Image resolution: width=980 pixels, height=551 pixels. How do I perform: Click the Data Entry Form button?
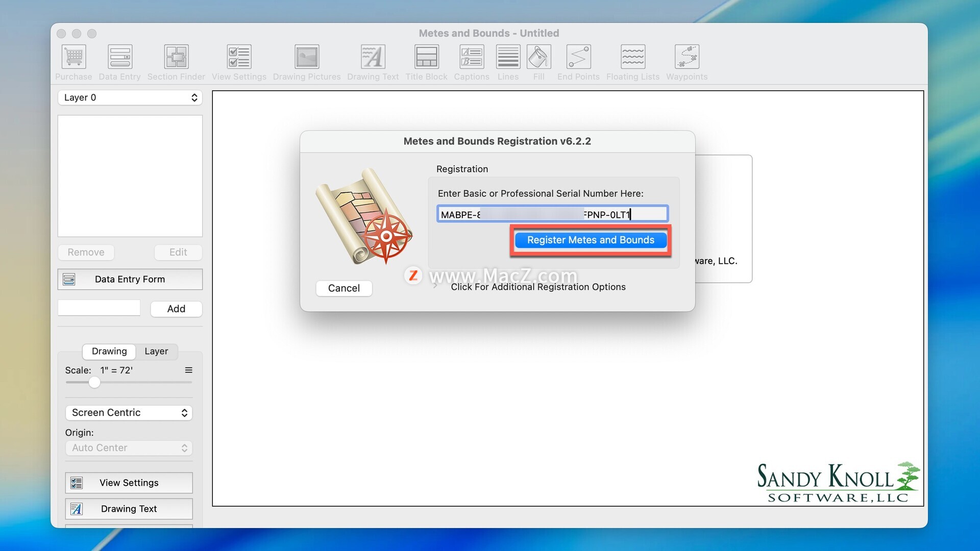coord(130,279)
